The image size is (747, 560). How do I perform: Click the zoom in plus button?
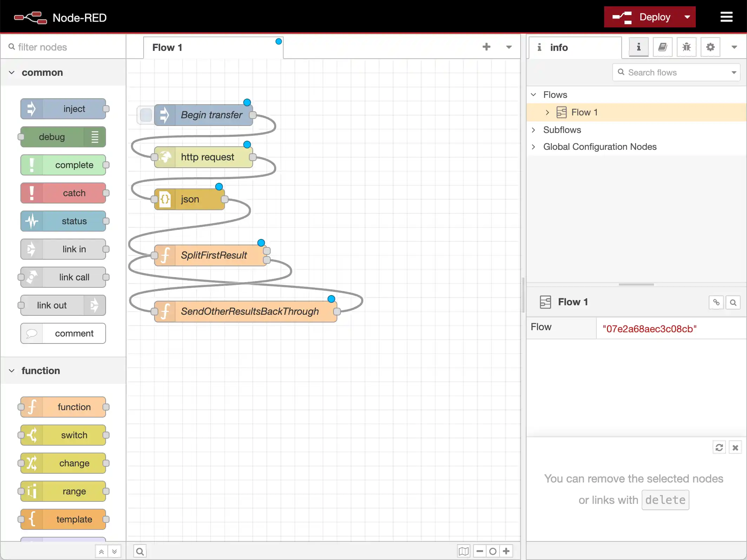point(506,551)
